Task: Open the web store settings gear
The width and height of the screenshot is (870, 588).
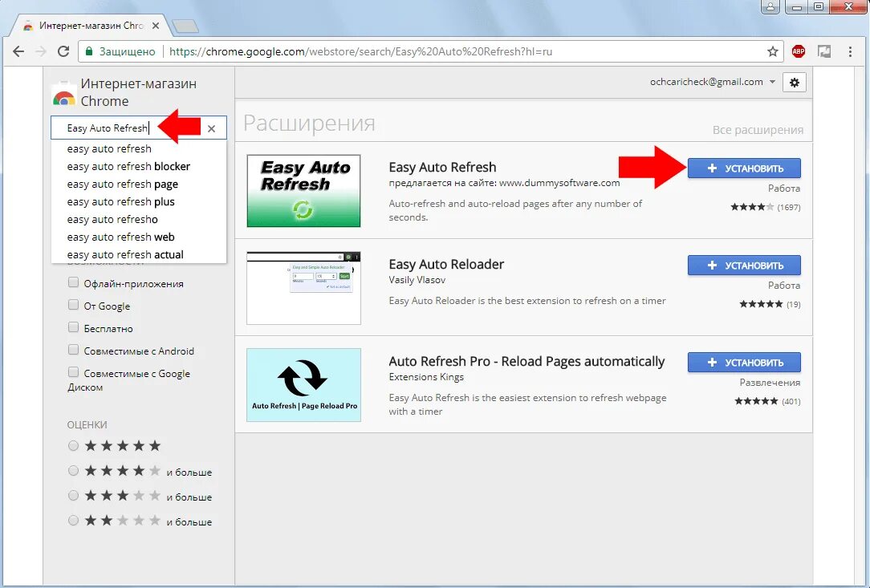Action: [x=795, y=82]
